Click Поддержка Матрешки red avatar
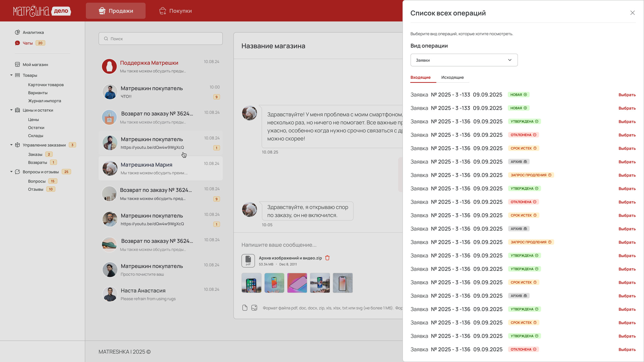Screen dimensions: 644x362 point(109,66)
